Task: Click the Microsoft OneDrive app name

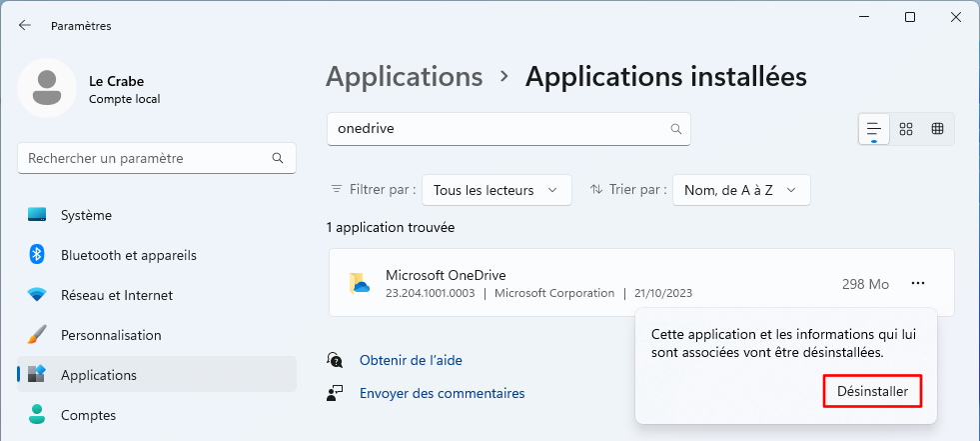Action: point(446,275)
